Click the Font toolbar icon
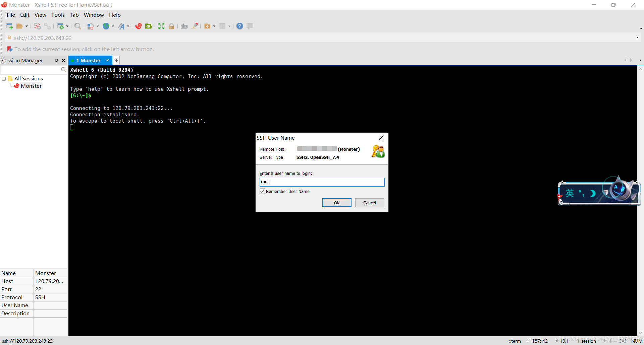 [121, 26]
